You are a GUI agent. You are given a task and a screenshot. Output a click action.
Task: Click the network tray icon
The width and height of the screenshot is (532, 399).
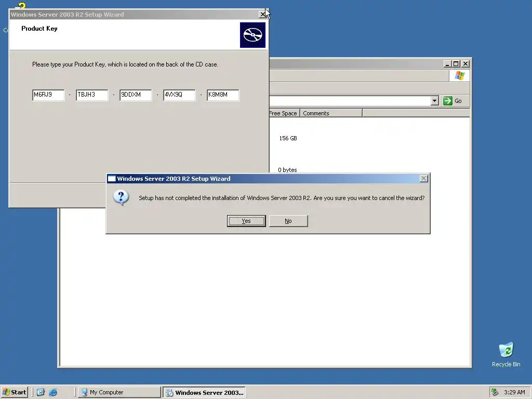pos(495,392)
